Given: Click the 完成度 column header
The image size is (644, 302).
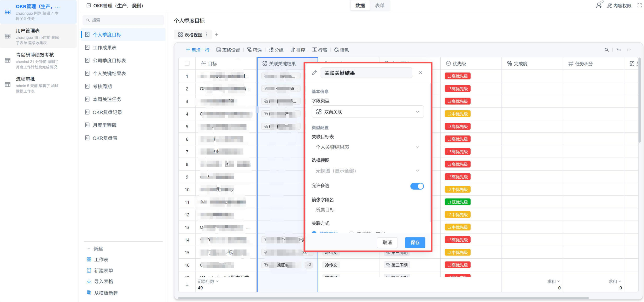Looking at the screenshot, I should point(532,64).
